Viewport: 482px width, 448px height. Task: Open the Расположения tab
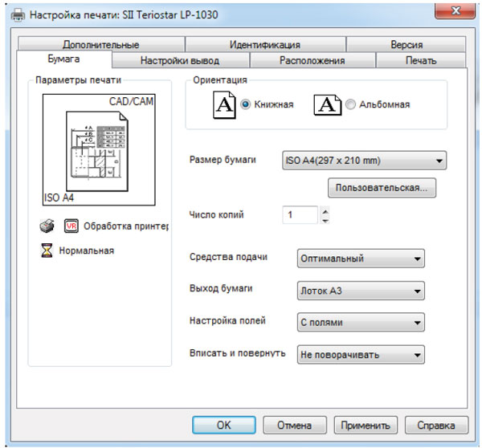(x=312, y=60)
